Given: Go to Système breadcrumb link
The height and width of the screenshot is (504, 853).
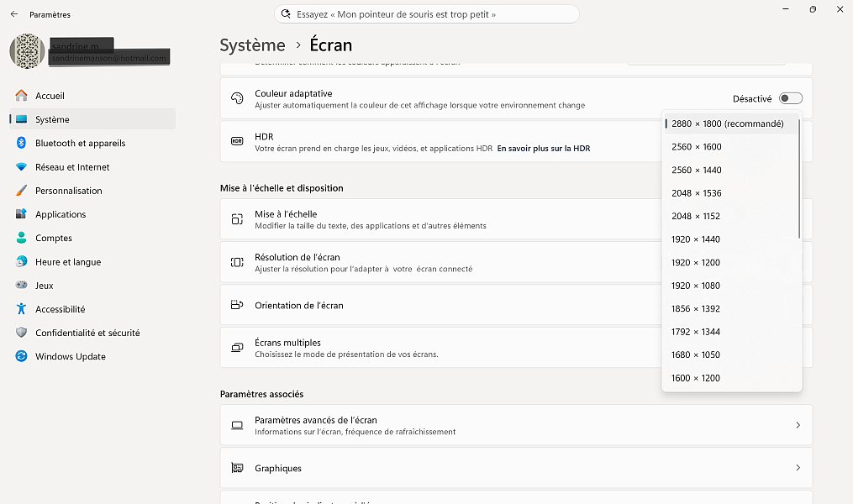Looking at the screenshot, I should (x=252, y=45).
